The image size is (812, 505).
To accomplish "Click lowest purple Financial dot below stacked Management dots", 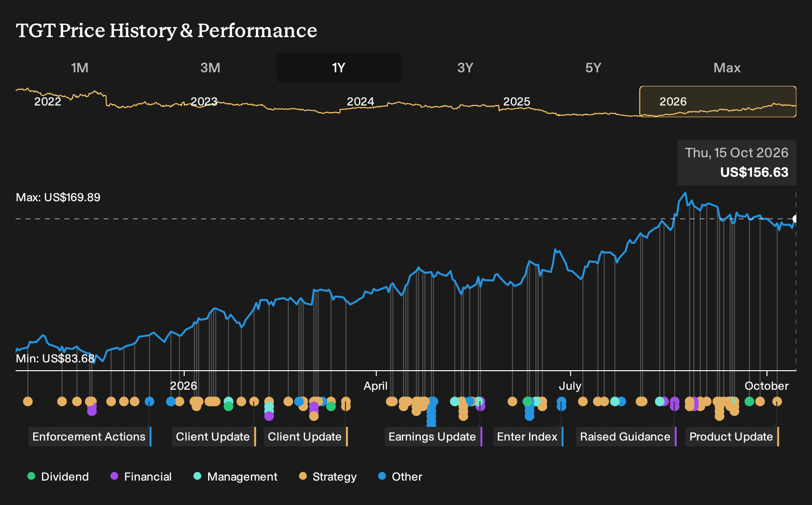I will pos(269,416).
